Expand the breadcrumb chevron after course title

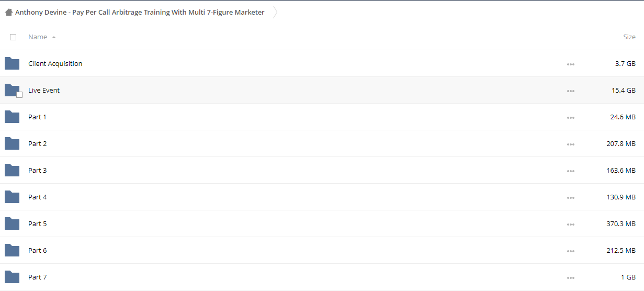tap(275, 12)
